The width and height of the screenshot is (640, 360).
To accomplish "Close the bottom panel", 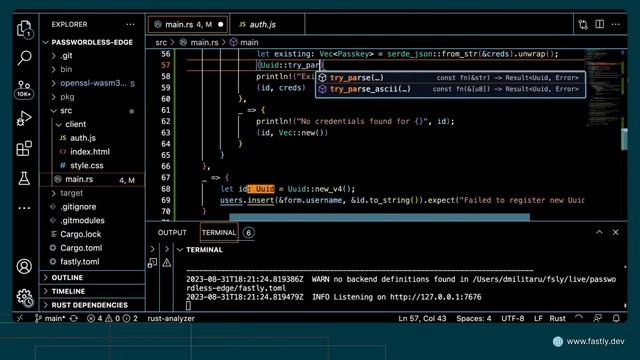I will pyautogui.click(x=616, y=232).
